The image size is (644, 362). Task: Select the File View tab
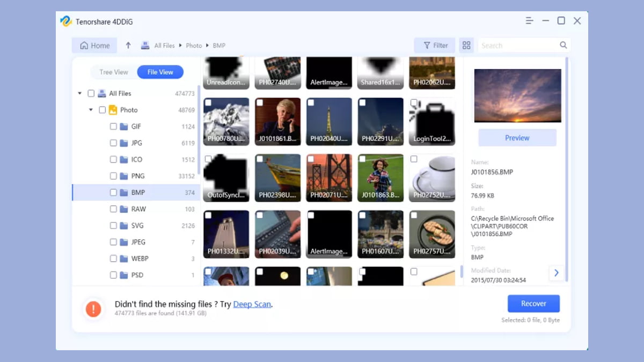[x=160, y=72]
